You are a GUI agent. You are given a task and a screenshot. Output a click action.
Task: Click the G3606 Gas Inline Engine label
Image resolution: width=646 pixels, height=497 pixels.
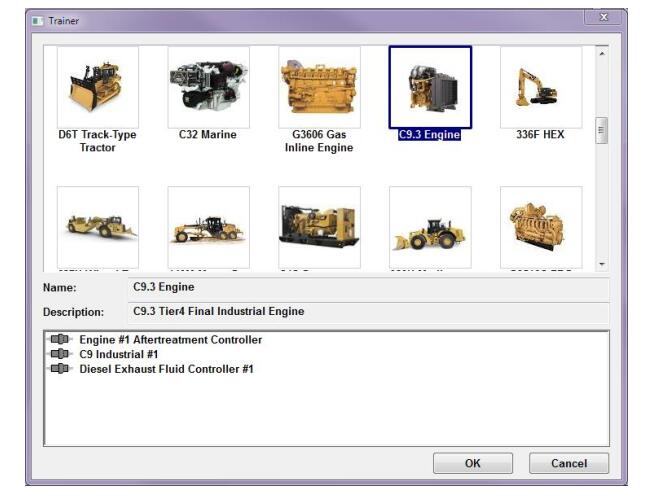coord(319,141)
